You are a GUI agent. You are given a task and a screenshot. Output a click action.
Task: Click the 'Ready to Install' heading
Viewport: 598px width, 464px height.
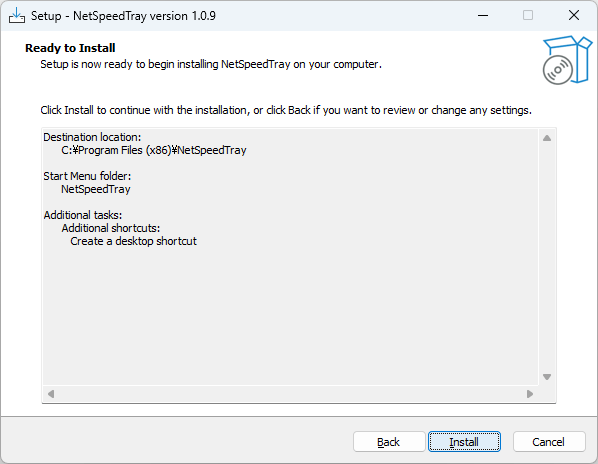click(x=70, y=48)
